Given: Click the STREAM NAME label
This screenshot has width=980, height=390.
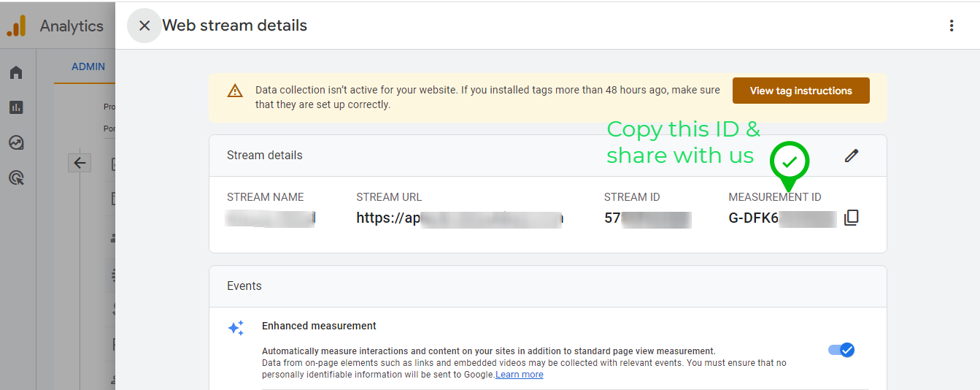Looking at the screenshot, I should (265, 197).
